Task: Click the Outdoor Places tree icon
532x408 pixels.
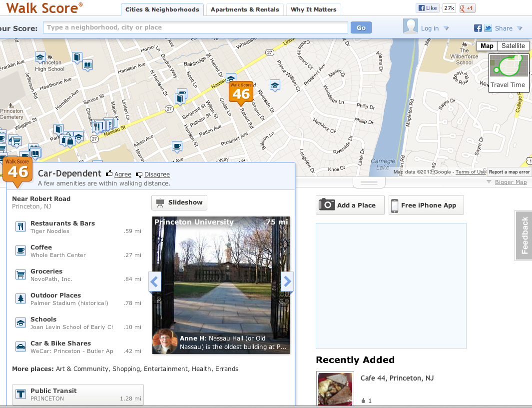Action: pos(20,298)
